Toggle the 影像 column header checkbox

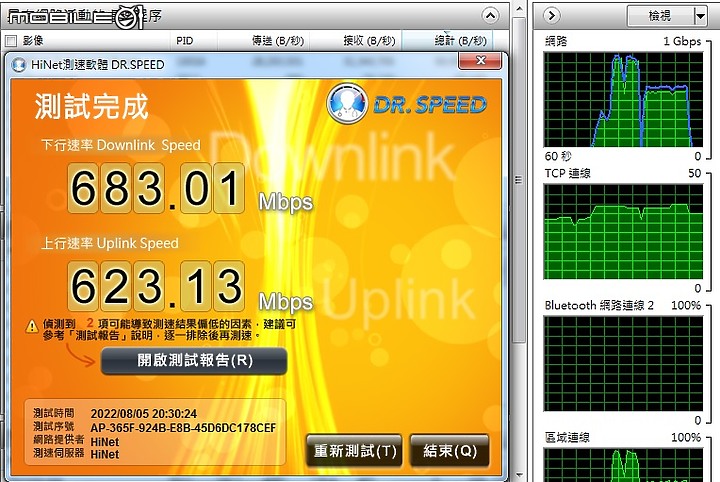point(11,41)
